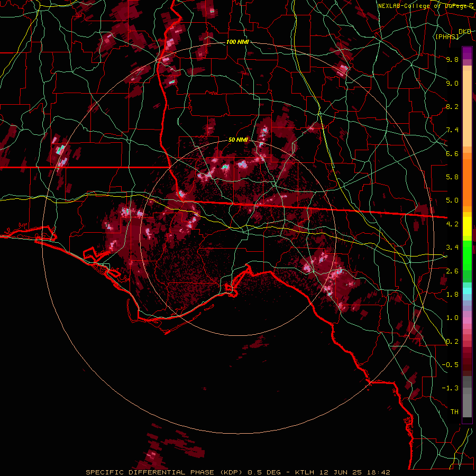This screenshot has height=476, width=476.
Task: Click the 5.8 color scale value
Action: click(x=452, y=177)
